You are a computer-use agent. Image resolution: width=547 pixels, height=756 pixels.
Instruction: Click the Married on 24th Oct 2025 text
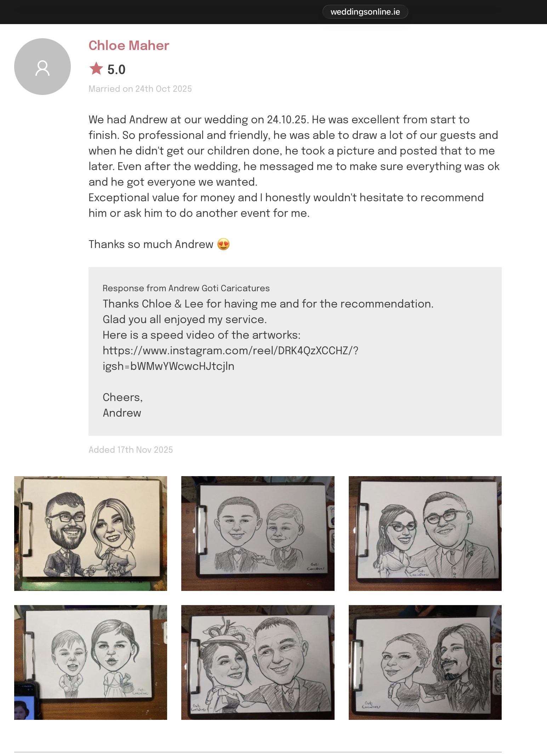click(x=140, y=89)
